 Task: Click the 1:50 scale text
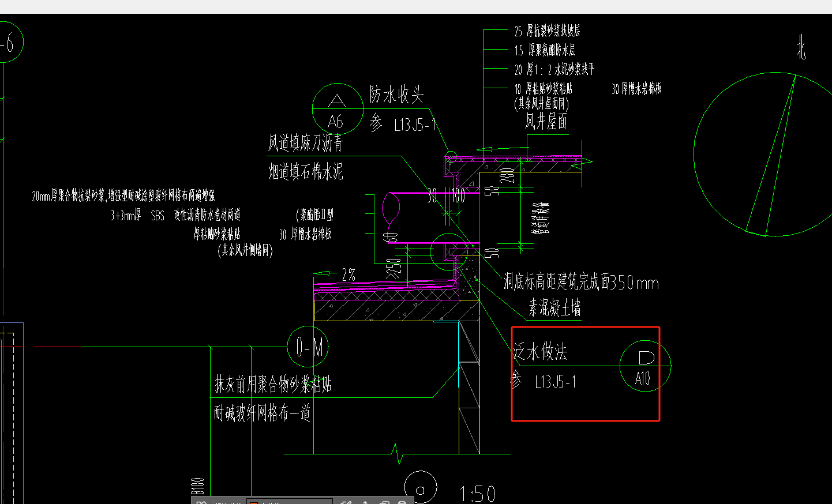coord(478,494)
